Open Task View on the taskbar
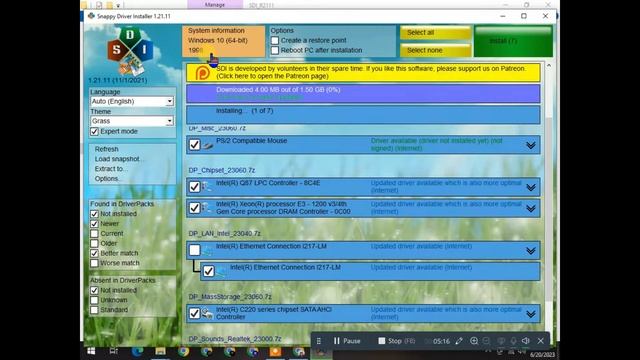The image size is (640, 360). [114, 351]
